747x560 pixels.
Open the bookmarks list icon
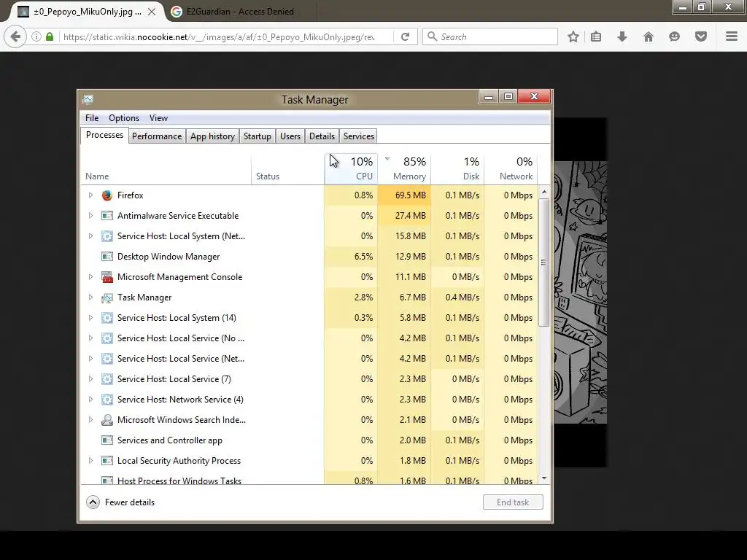click(x=596, y=36)
